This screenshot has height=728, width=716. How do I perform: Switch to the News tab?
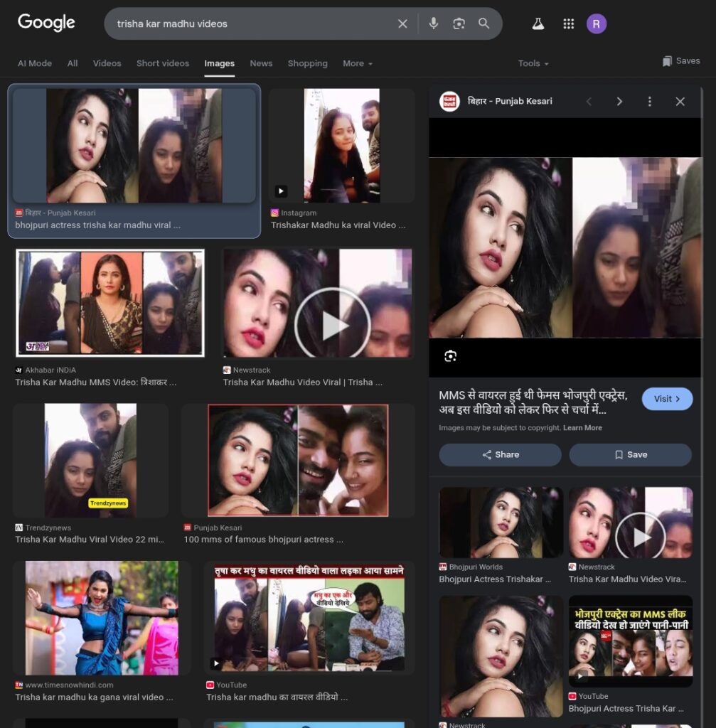(261, 63)
